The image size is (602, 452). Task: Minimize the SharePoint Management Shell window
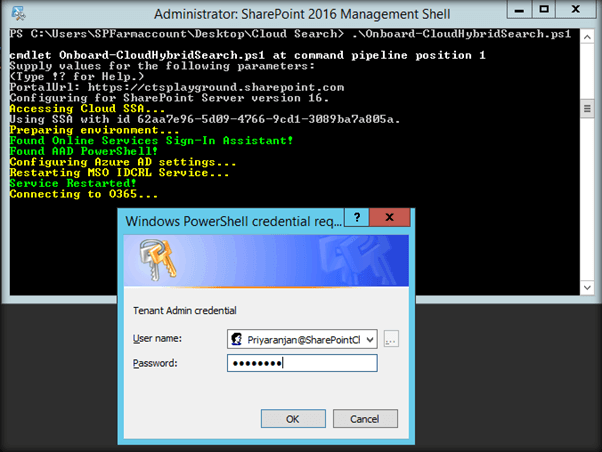click(x=519, y=10)
